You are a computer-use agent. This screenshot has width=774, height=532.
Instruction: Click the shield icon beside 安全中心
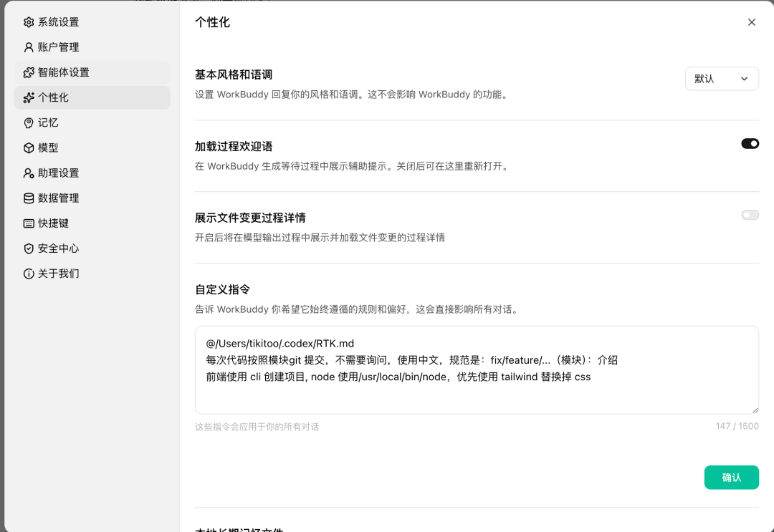[x=29, y=248]
